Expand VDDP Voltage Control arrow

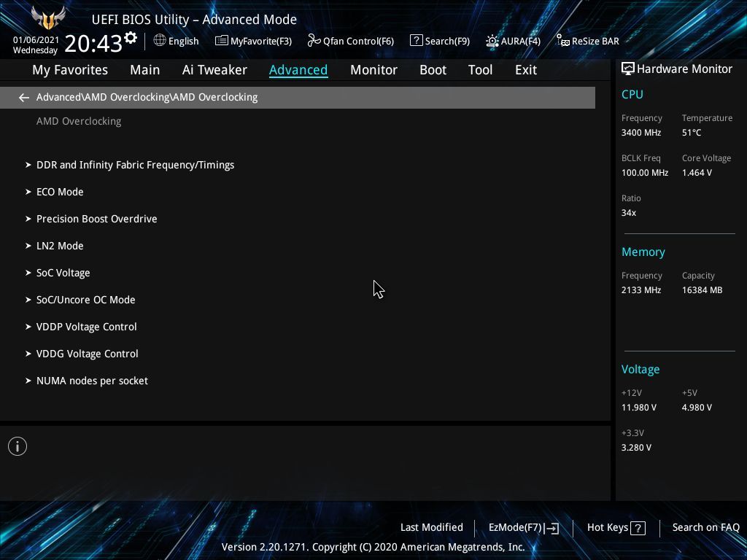[x=28, y=327]
